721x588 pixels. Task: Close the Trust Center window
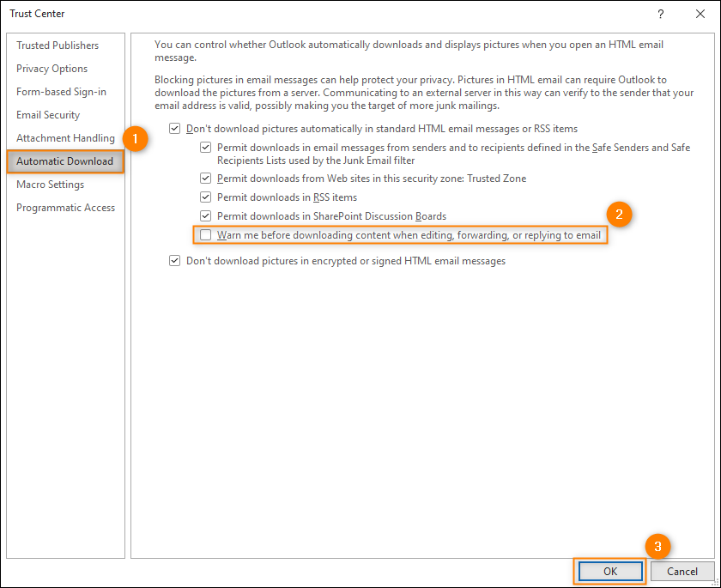(700, 14)
